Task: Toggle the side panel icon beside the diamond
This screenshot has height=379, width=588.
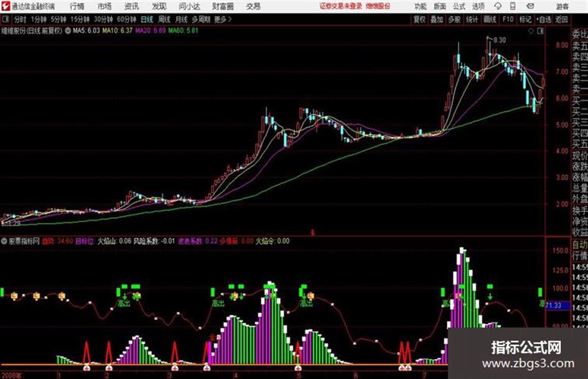Action: click(x=540, y=31)
